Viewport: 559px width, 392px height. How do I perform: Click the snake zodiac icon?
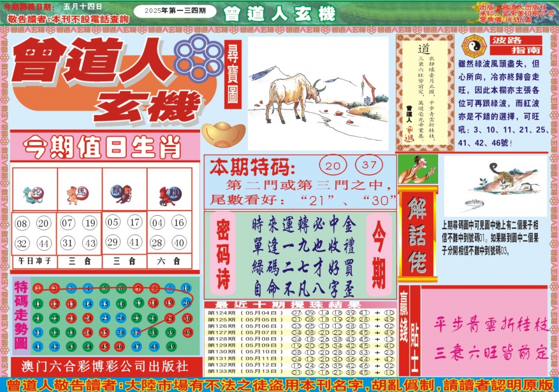[x=33, y=194]
